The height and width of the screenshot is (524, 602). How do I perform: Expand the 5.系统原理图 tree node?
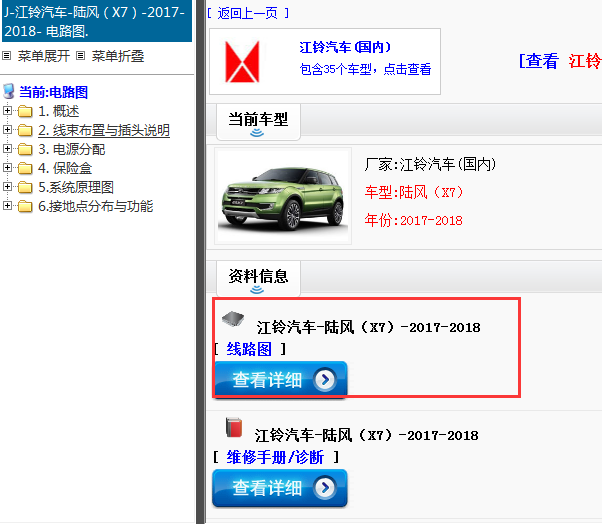[x=7, y=187]
